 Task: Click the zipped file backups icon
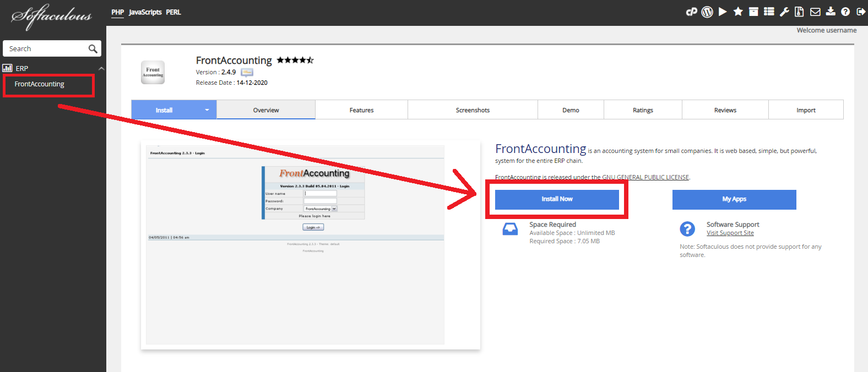coord(799,12)
